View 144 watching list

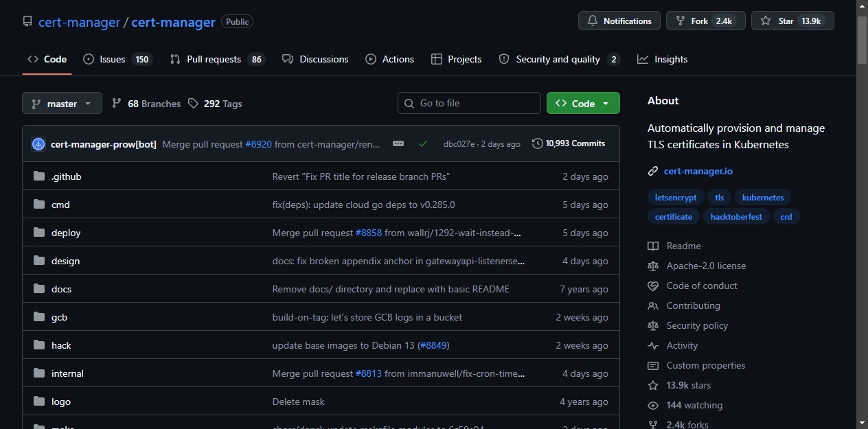pyautogui.click(x=685, y=405)
